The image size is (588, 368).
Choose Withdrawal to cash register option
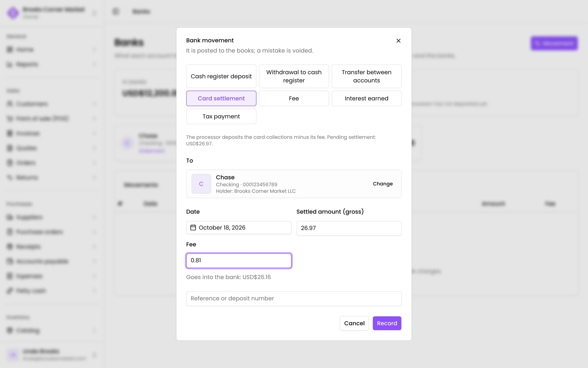(x=294, y=76)
